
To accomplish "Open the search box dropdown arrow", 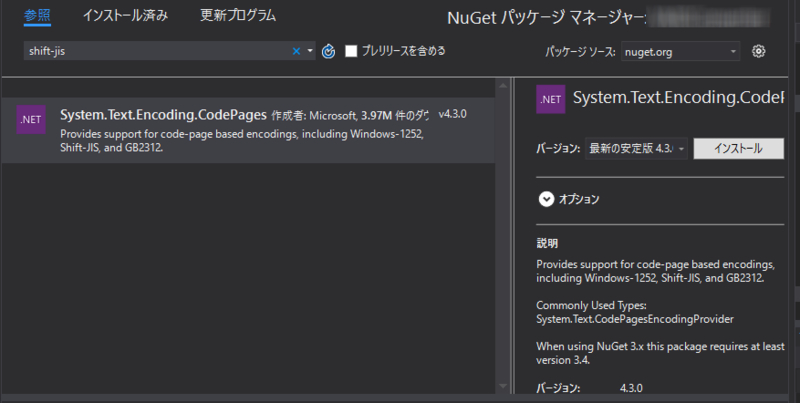I will (310, 51).
